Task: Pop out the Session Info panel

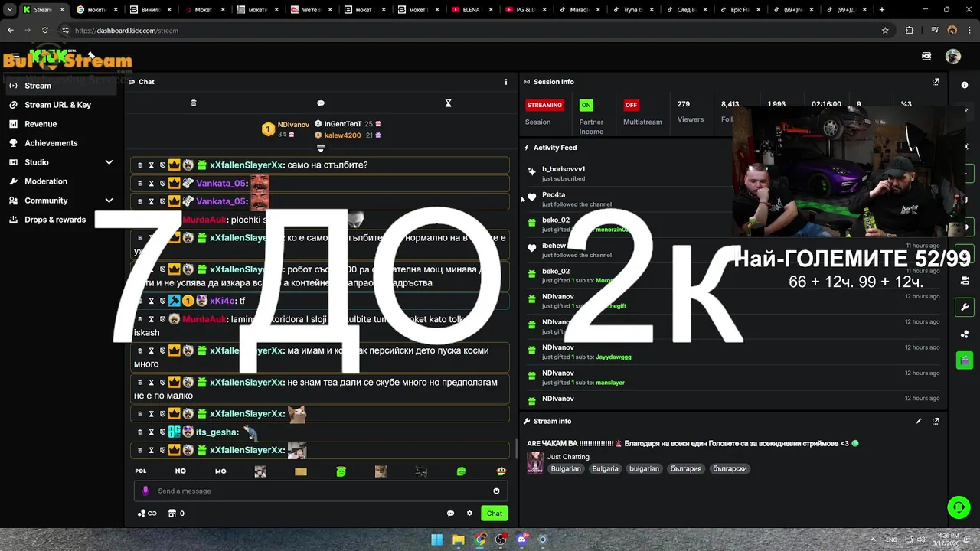Action: (936, 82)
